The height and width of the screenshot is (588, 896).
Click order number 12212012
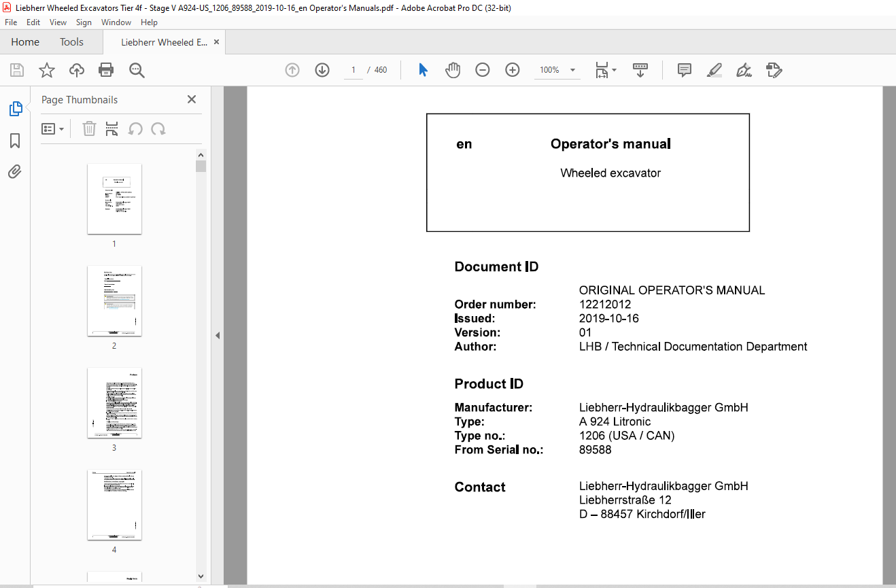click(x=605, y=305)
